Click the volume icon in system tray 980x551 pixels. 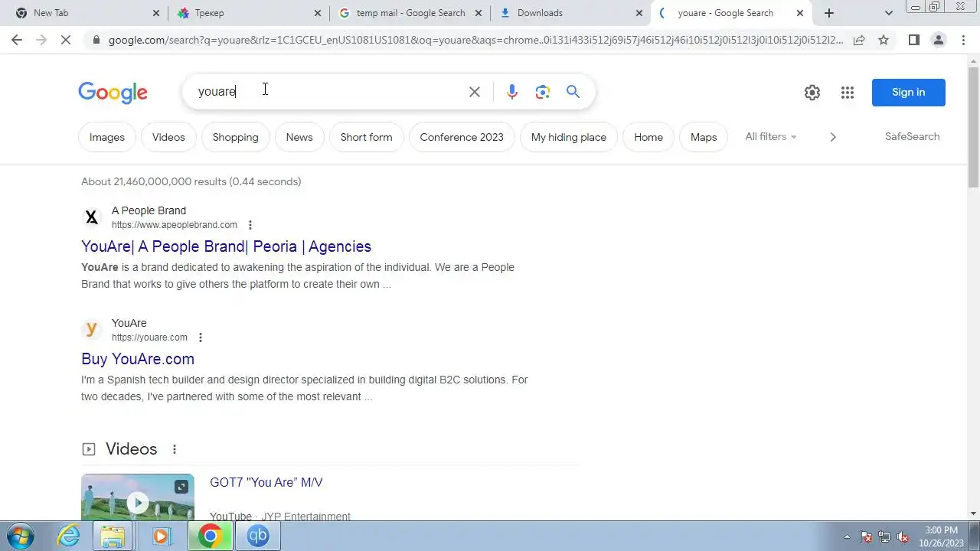(x=903, y=536)
